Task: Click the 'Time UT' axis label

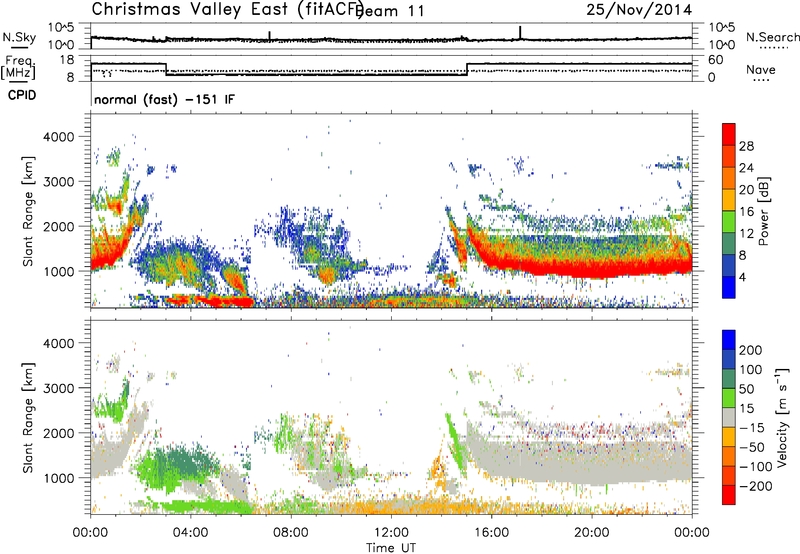Action: tap(391, 547)
